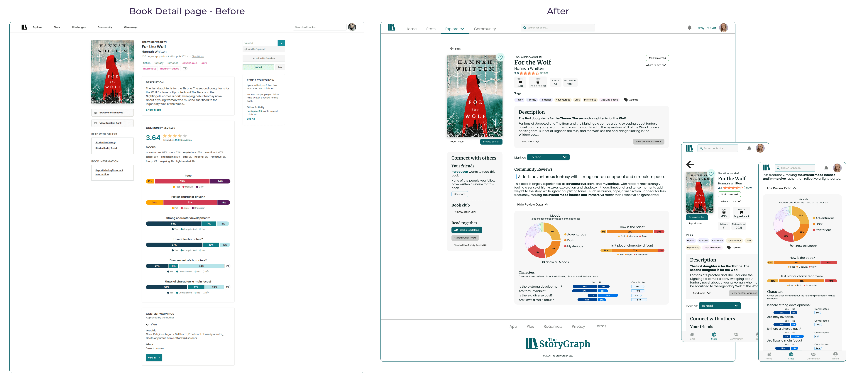Click StoryGraph logo in Before page navbar
The width and height of the screenshot is (868, 382).
(24, 27)
